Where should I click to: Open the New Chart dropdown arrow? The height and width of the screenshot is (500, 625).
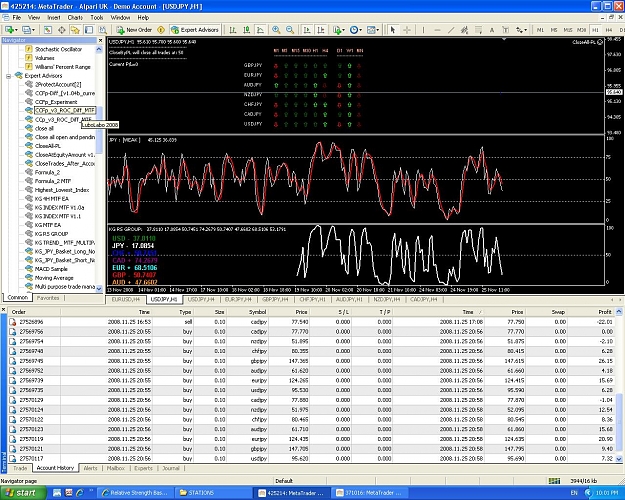coord(16,30)
